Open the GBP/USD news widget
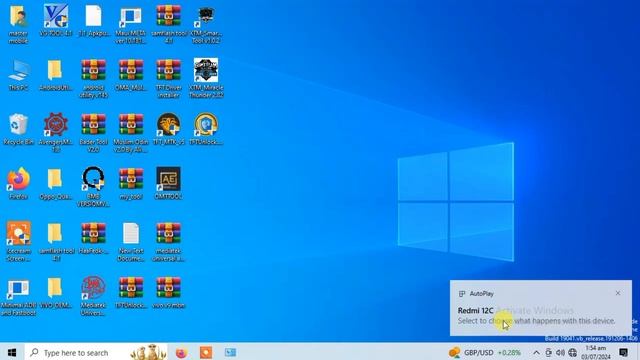 485,352
